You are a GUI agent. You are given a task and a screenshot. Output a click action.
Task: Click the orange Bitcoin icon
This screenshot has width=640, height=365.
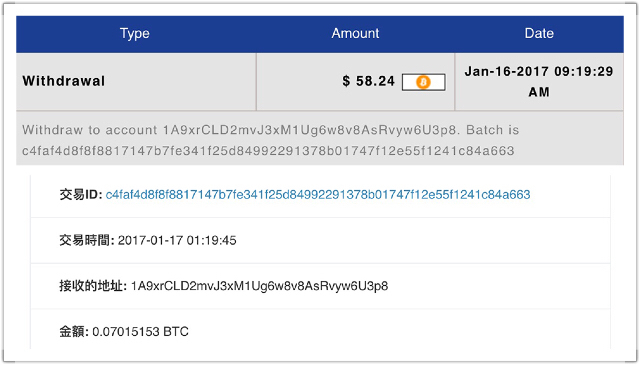423,82
